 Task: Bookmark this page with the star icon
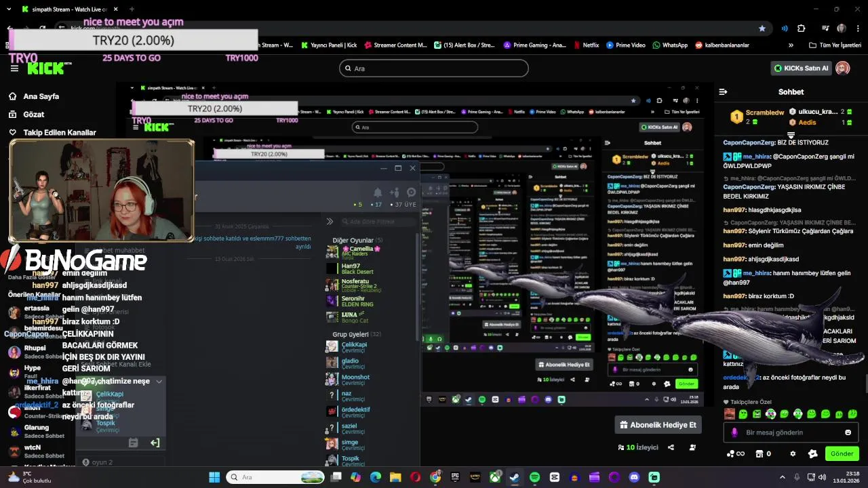pos(762,28)
